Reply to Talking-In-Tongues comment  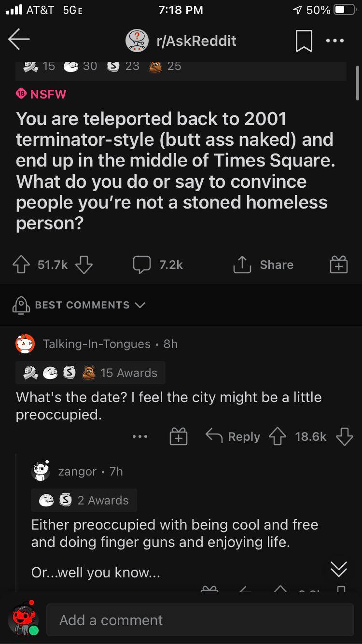[x=233, y=436]
